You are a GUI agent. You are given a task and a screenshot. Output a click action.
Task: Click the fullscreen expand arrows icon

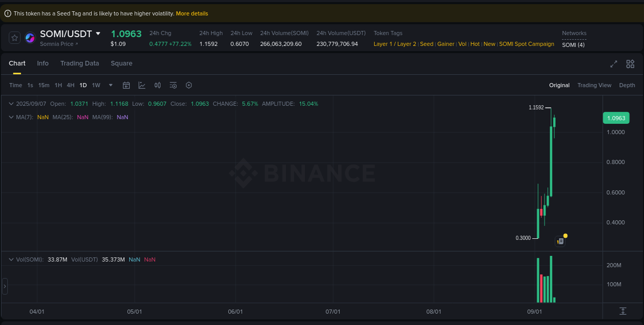[613, 64]
